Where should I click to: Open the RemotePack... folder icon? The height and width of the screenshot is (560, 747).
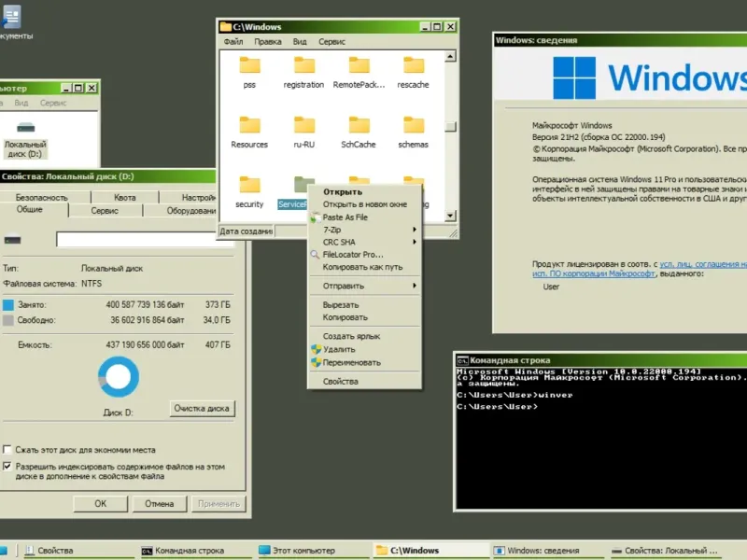(359, 65)
